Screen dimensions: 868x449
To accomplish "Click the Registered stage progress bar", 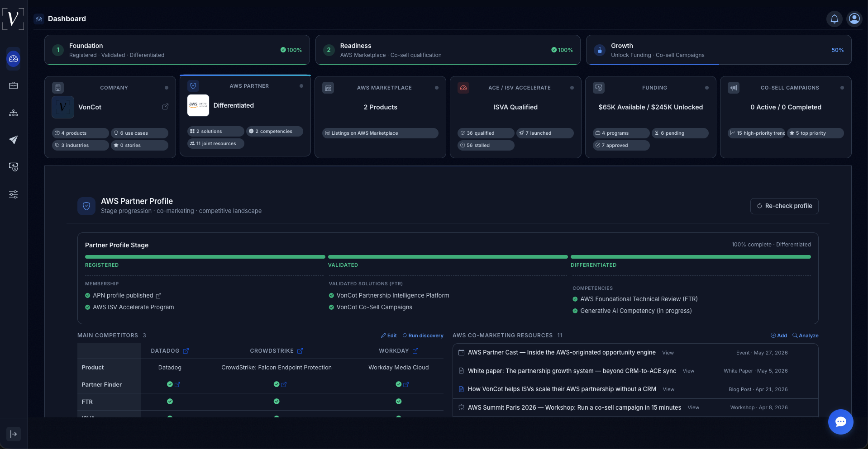I will [205, 257].
